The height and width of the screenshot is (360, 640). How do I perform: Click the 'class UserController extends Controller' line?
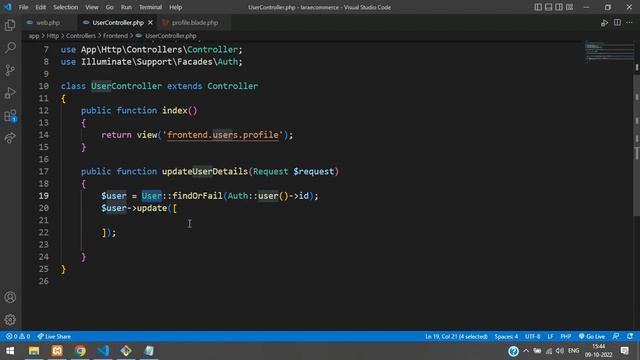pos(160,86)
